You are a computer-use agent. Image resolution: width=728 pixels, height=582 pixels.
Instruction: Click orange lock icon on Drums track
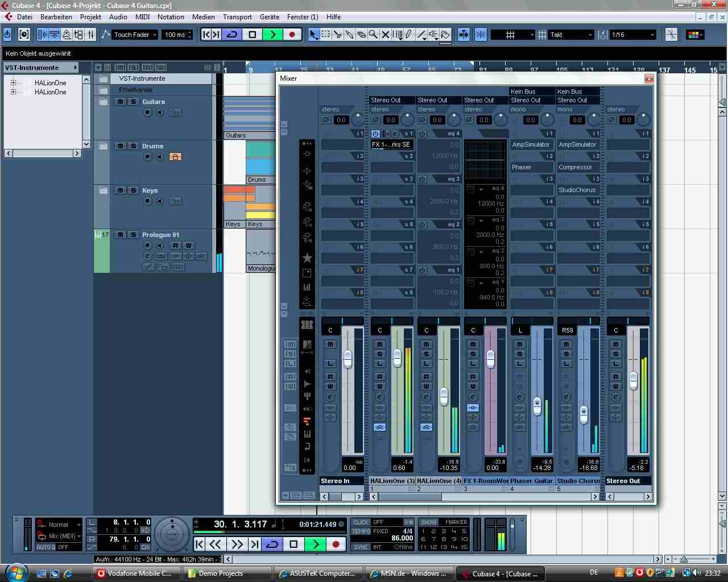point(175,157)
